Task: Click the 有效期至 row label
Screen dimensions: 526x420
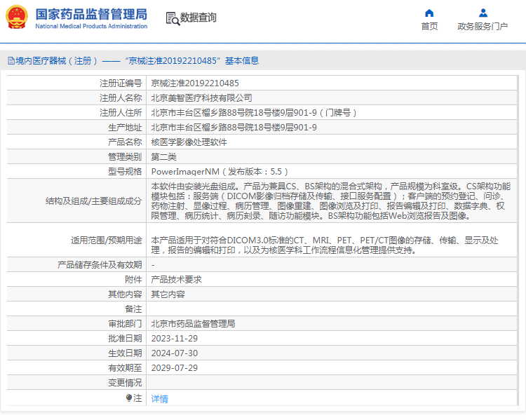Action: coord(125,368)
